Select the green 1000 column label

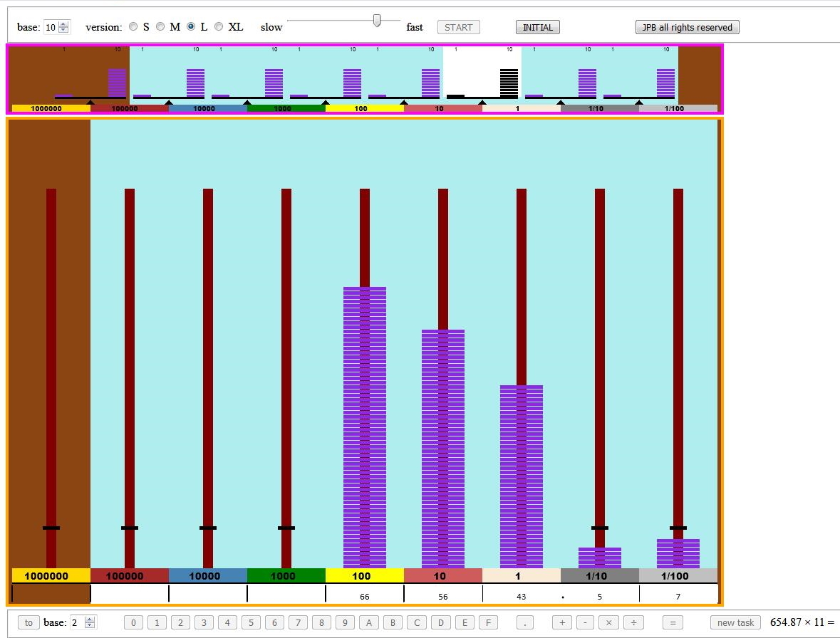(x=286, y=576)
